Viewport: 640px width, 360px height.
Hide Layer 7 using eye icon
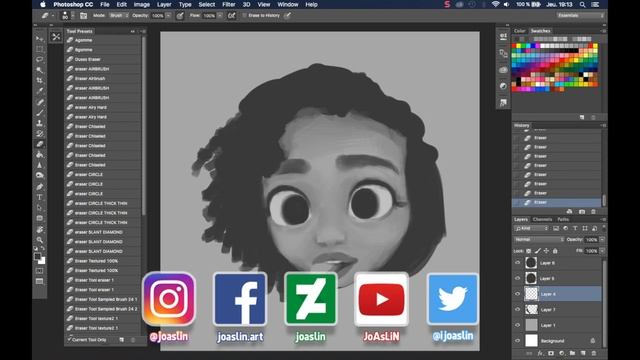(518, 309)
